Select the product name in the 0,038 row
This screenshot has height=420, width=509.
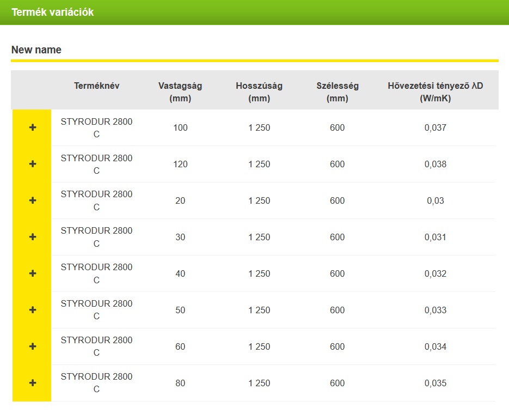pyautogui.click(x=96, y=164)
